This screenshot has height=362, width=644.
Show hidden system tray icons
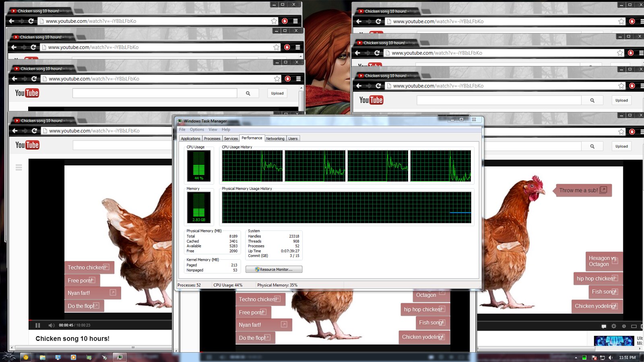tap(576, 358)
